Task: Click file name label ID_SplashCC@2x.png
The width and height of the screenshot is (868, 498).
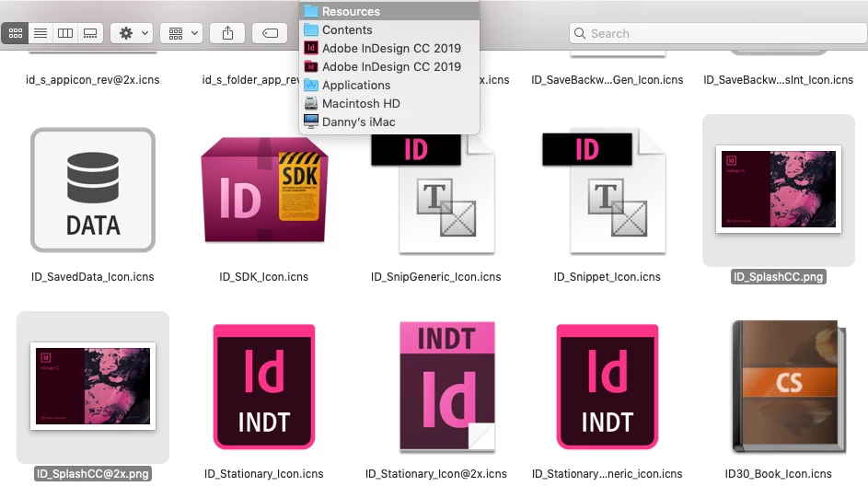Action: coord(92,474)
